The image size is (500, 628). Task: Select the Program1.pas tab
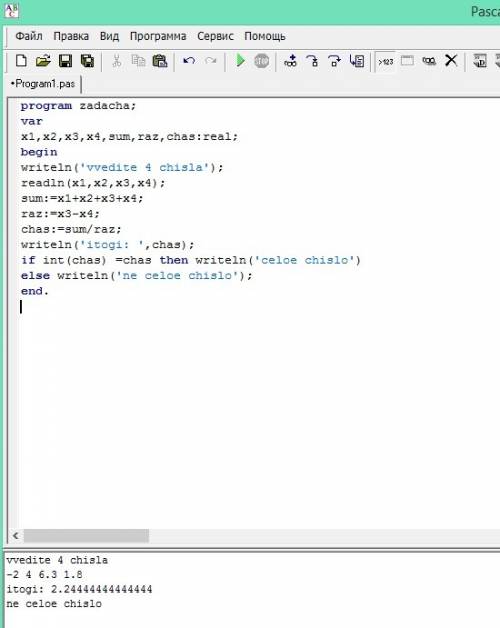pyautogui.click(x=43, y=84)
